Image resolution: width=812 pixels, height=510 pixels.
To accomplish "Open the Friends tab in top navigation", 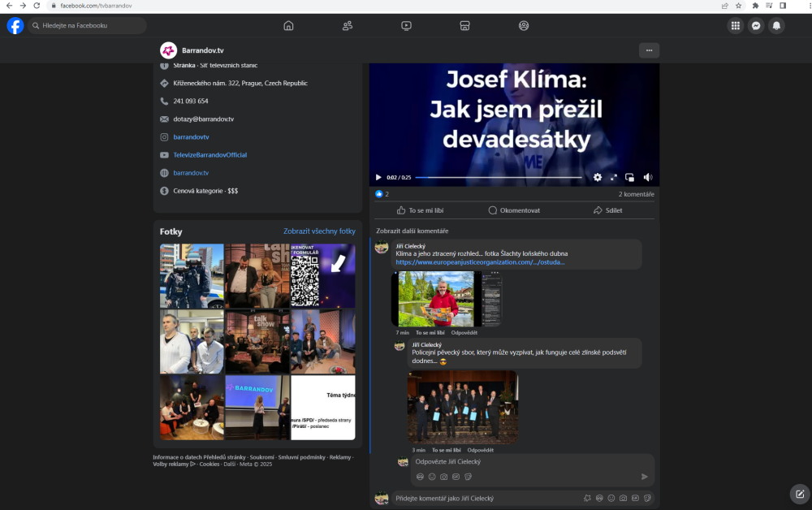I will point(348,25).
